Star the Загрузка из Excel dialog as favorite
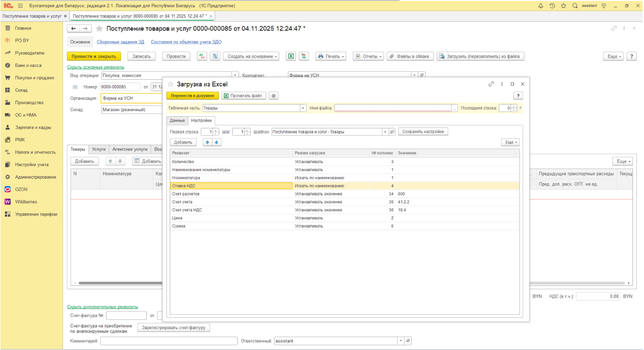The width and height of the screenshot is (644, 350). tap(170, 84)
